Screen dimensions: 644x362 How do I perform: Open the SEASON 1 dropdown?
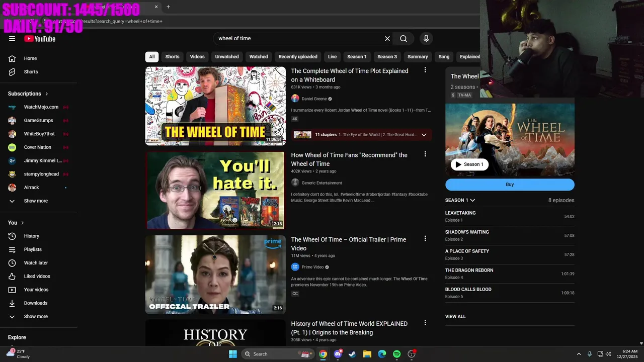click(460, 200)
